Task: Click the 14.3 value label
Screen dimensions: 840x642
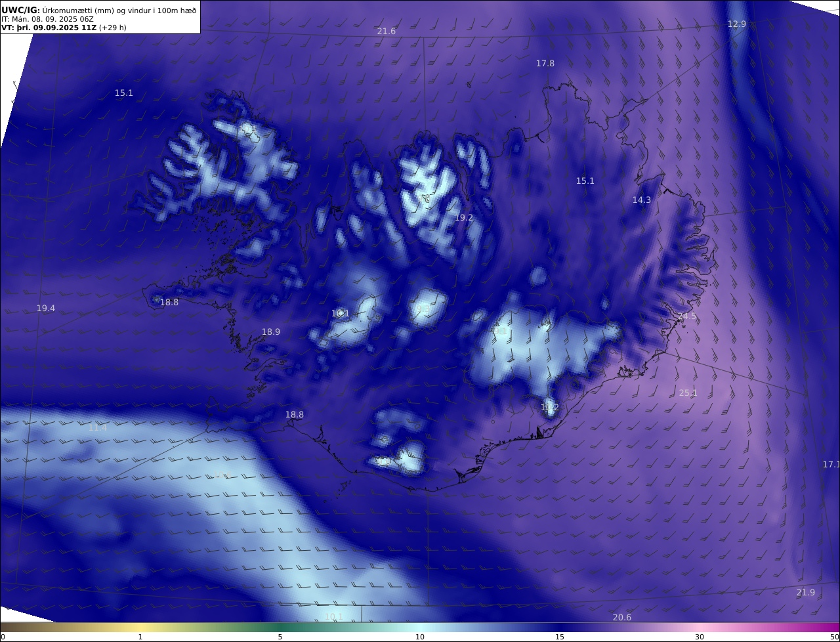Action: click(x=641, y=200)
